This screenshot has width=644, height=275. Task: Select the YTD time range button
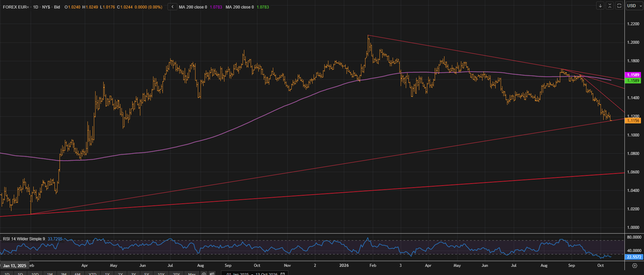pos(92,274)
